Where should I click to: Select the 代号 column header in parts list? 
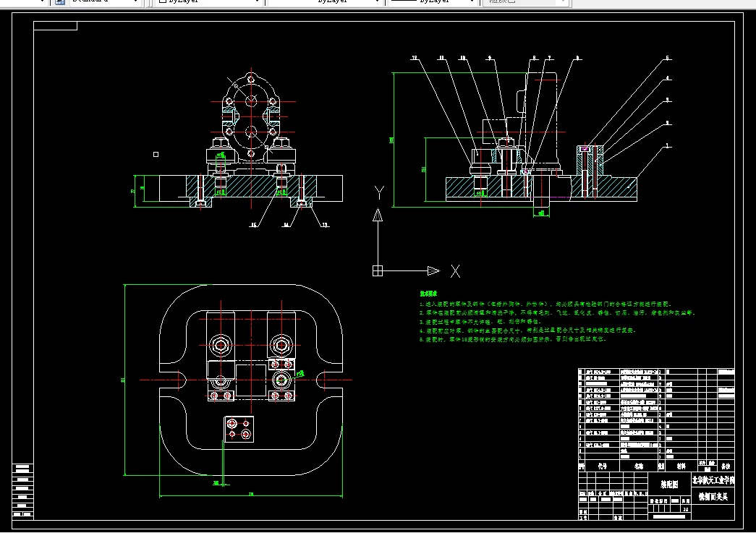[x=602, y=466]
